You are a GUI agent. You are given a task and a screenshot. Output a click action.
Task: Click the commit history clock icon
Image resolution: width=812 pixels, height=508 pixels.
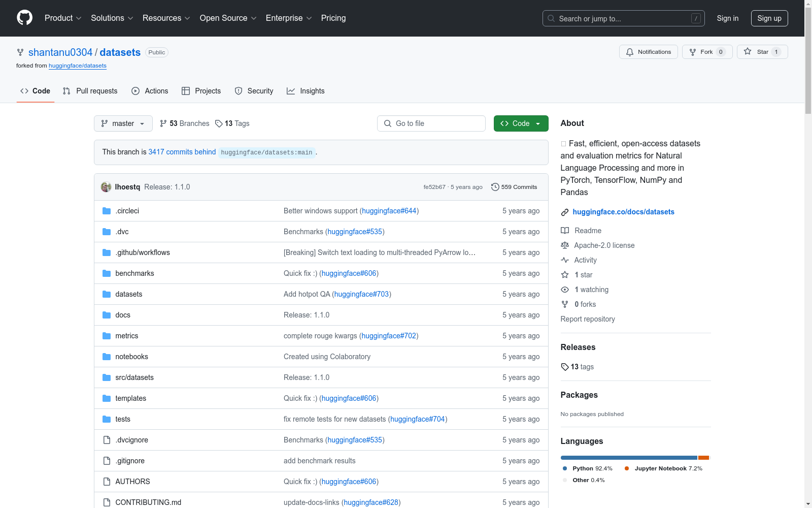495,187
